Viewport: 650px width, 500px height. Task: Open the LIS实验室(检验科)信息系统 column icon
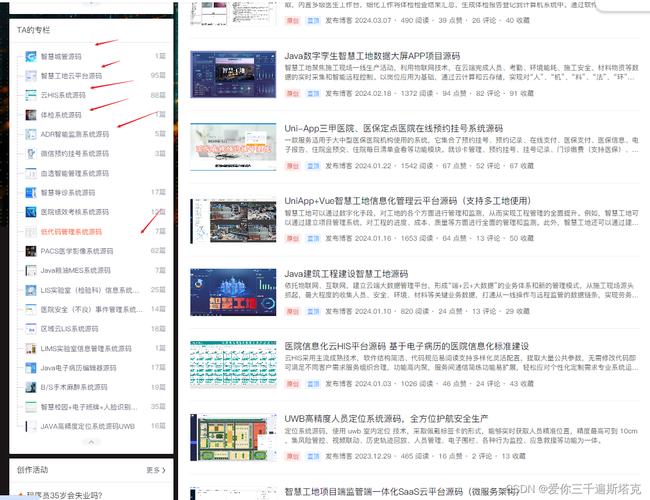31,290
